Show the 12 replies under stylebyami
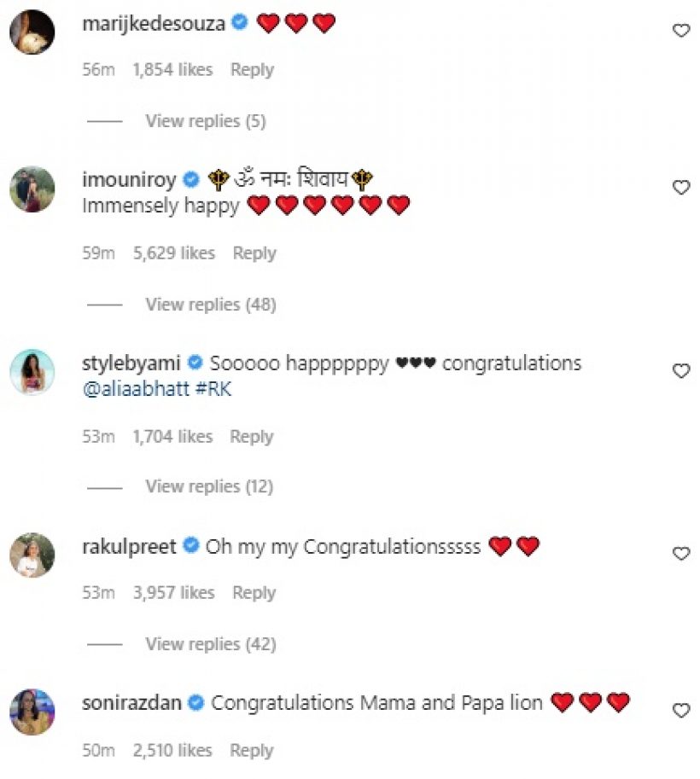 tap(209, 486)
